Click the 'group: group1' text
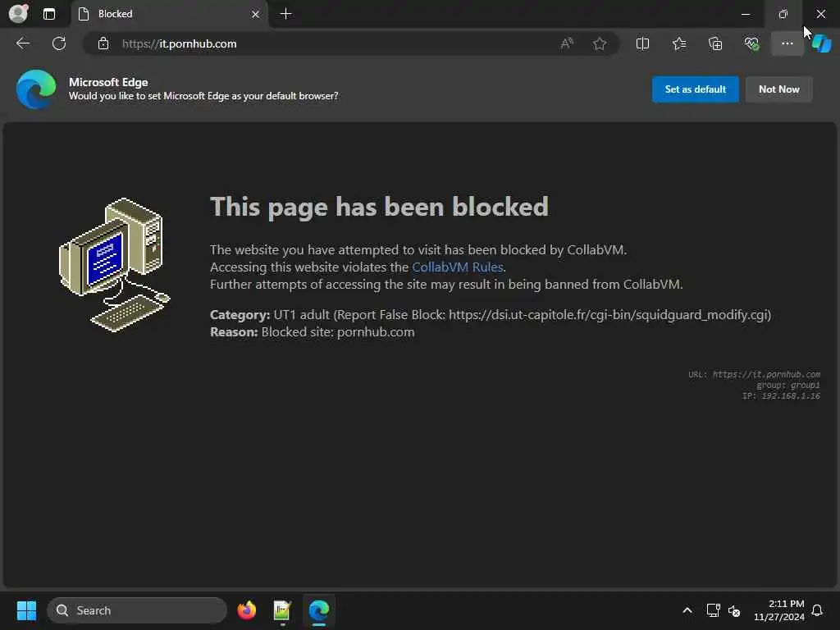 pyautogui.click(x=788, y=386)
